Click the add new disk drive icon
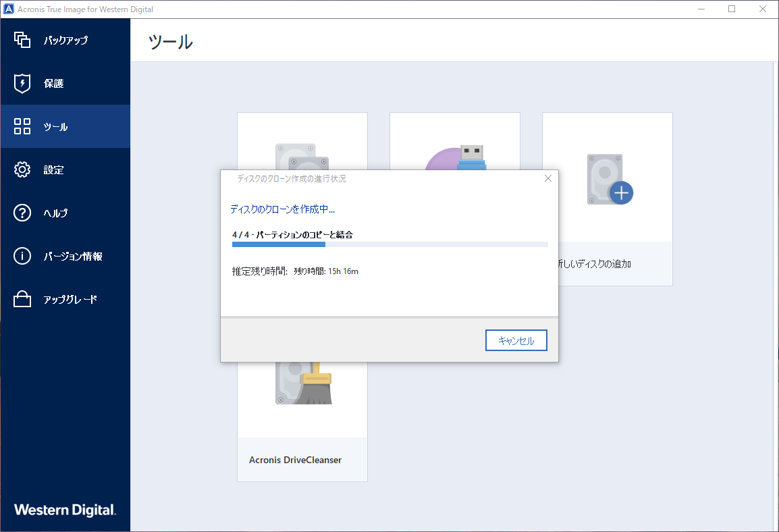This screenshot has height=532, width=779. coord(610,180)
